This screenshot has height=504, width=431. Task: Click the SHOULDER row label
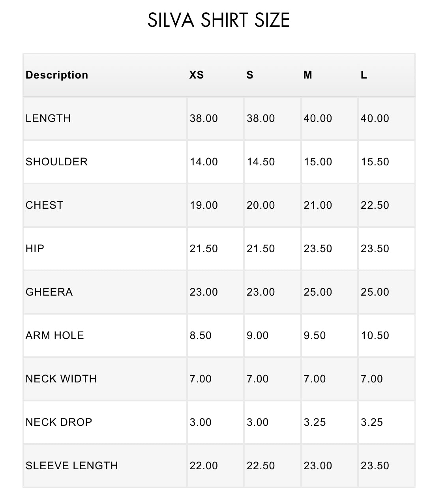click(56, 162)
